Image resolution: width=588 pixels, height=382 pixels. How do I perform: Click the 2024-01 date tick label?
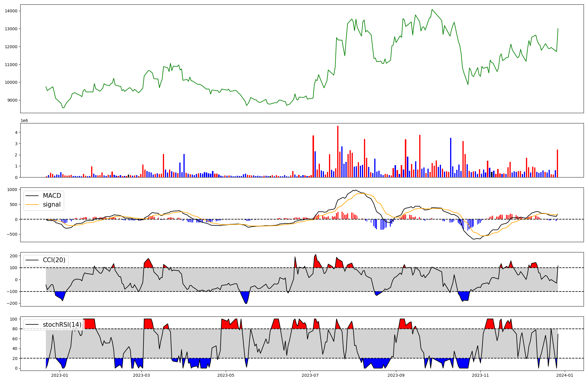565,375
